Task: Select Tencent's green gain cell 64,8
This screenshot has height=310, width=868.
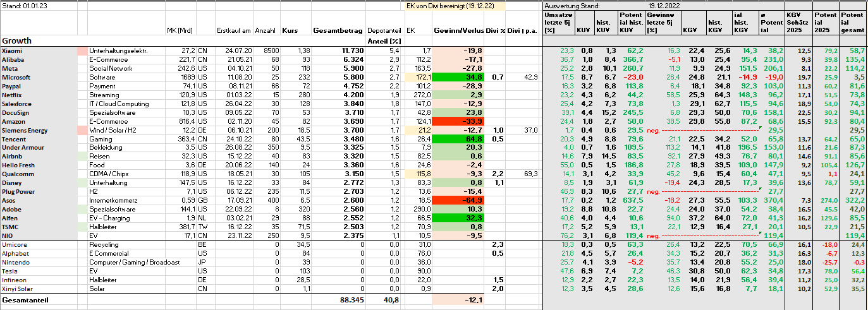Action: (x=458, y=139)
